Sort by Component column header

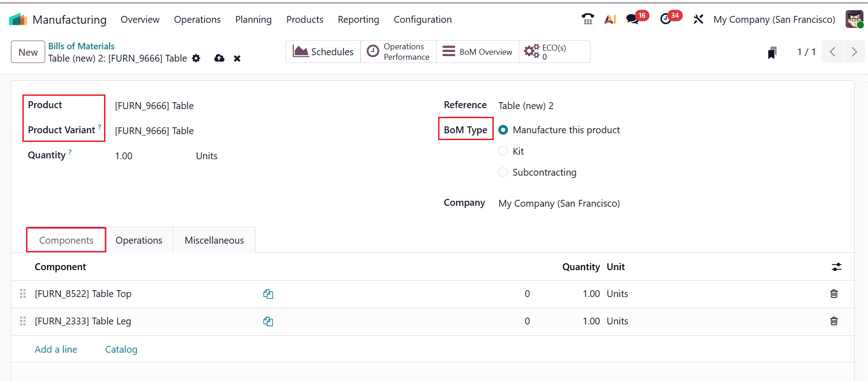tap(60, 267)
